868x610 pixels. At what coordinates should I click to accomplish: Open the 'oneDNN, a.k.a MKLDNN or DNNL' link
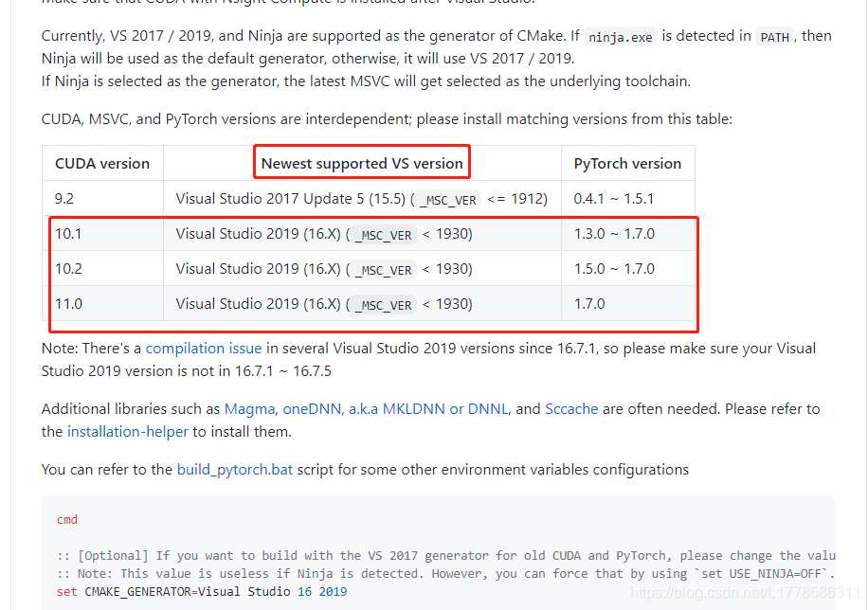395,409
